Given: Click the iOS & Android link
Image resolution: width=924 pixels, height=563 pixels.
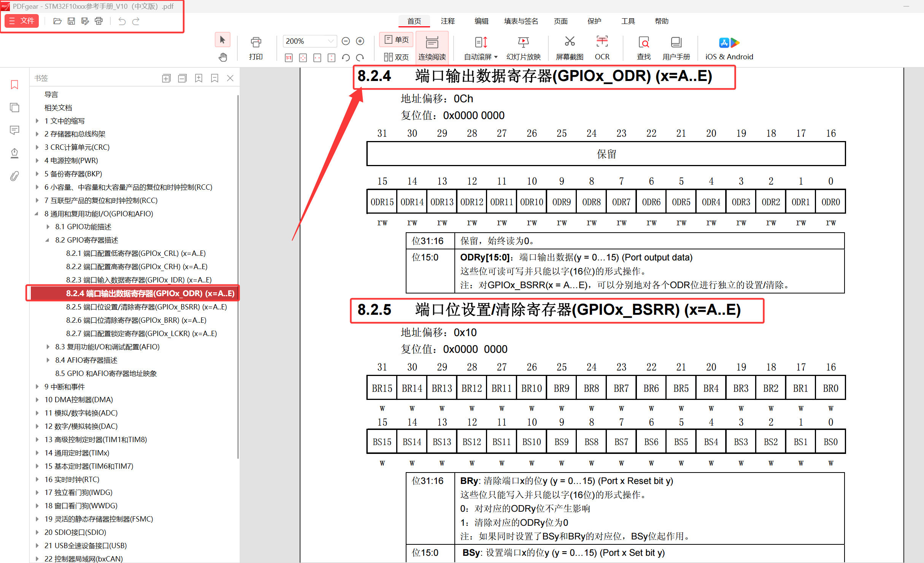Looking at the screenshot, I should point(729,49).
